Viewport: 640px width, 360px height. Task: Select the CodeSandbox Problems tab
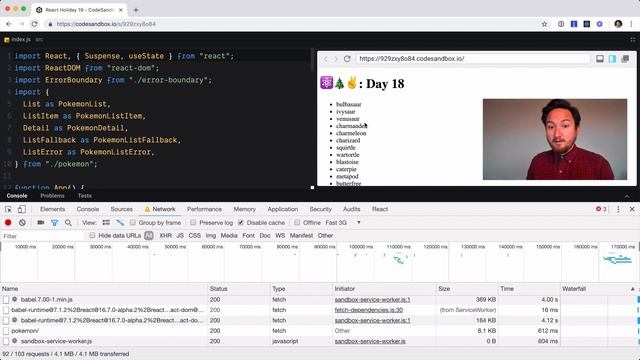click(x=52, y=196)
